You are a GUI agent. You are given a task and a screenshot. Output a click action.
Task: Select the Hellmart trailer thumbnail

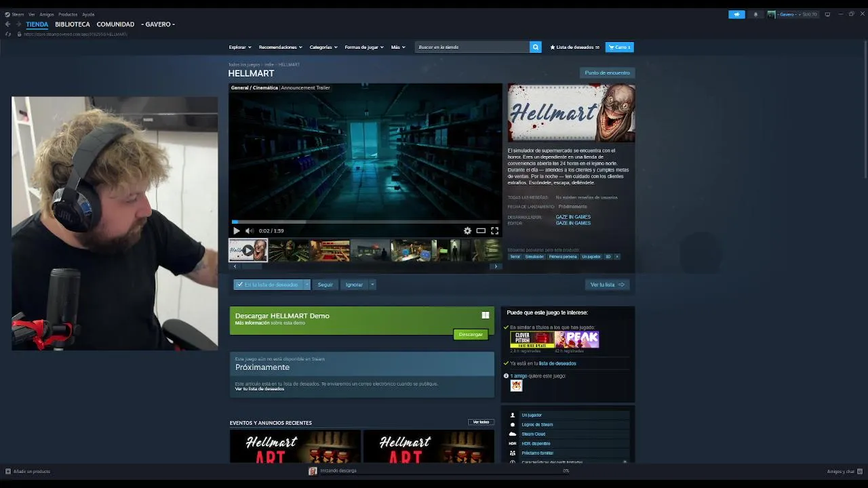tap(248, 250)
